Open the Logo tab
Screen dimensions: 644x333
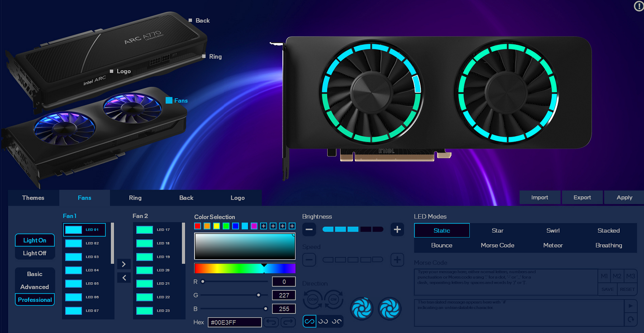[x=238, y=198]
